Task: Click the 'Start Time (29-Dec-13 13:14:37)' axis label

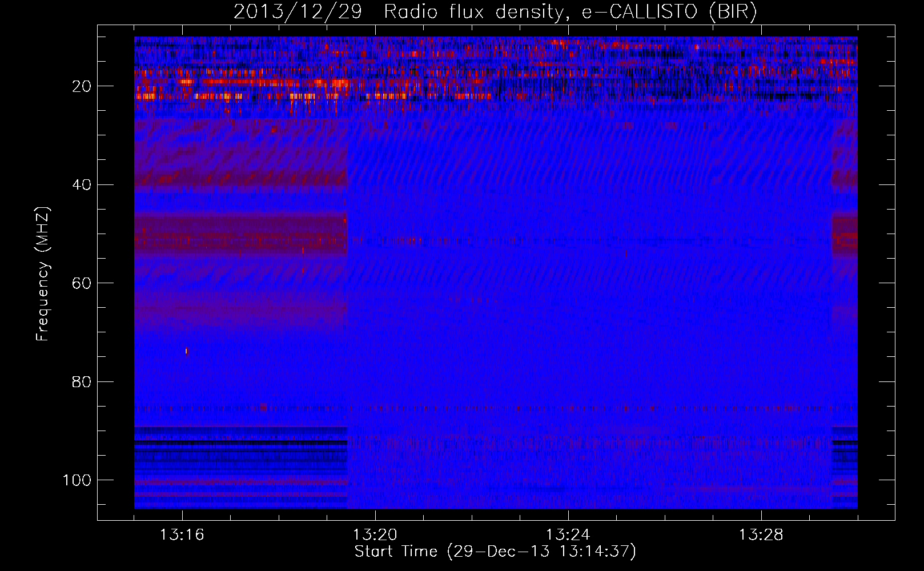Action: click(495, 552)
